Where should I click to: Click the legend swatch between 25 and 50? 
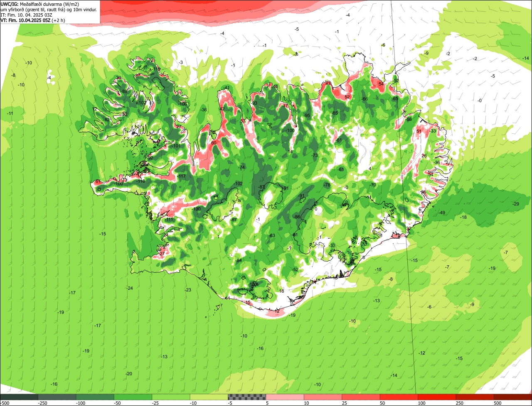point(361,397)
